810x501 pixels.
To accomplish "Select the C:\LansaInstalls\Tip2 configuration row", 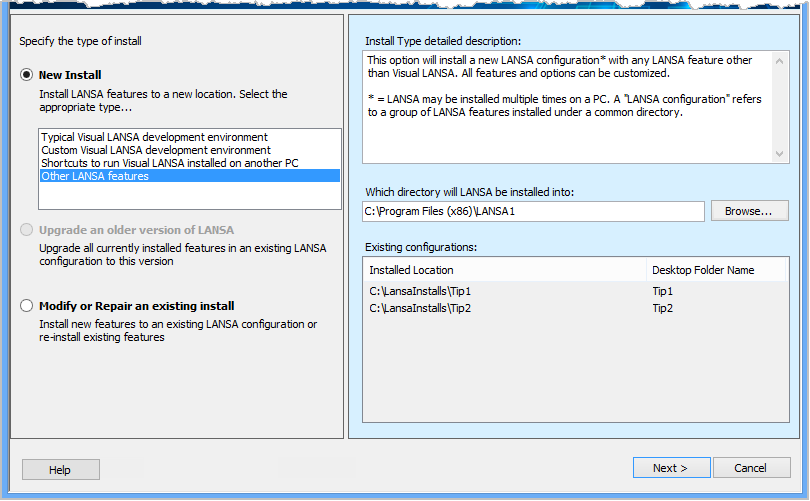I will point(420,308).
